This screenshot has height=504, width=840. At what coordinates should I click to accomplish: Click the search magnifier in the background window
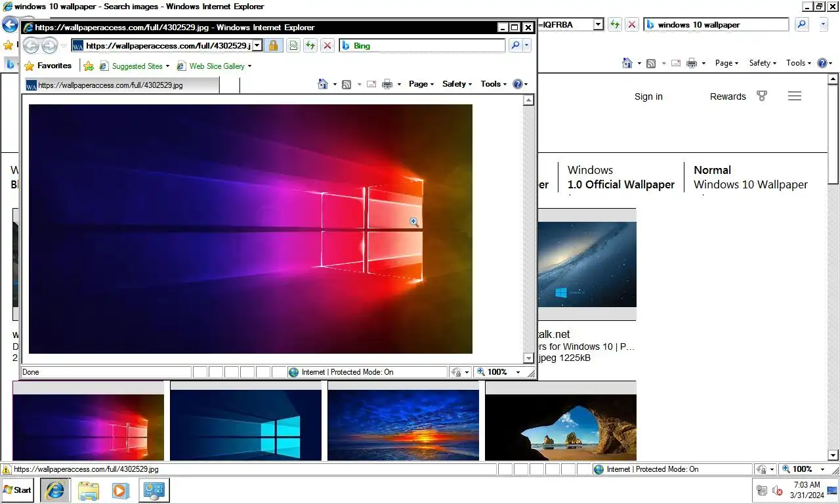pos(801,24)
